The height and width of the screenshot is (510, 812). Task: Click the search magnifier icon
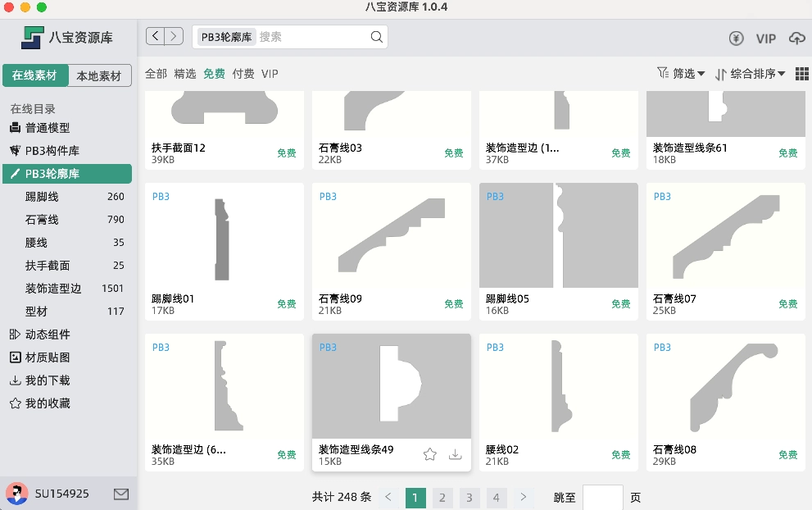[x=376, y=37]
